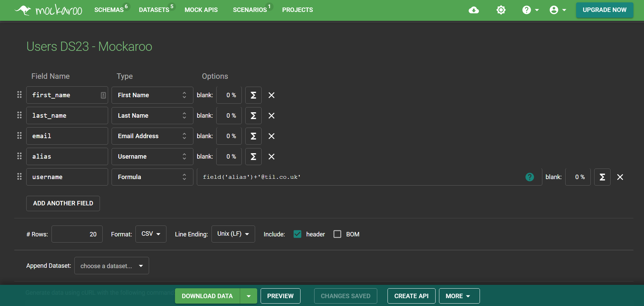The image size is (644, 306).
Task: Click the UPGRADE NOW button
Action: [x=605, y=10]
